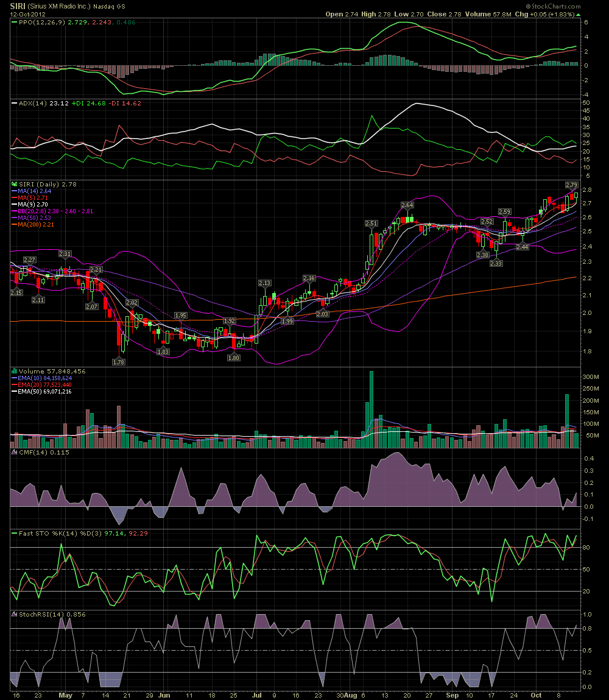Click the Aug label on the date axis
609x700 pixels.
(x=351, y=695)
